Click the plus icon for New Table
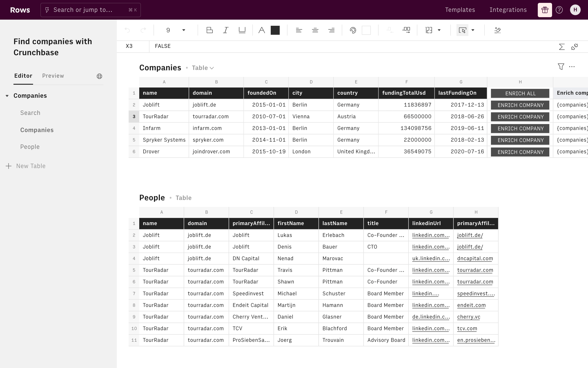 pyautogui.click(x=9, y=166)
